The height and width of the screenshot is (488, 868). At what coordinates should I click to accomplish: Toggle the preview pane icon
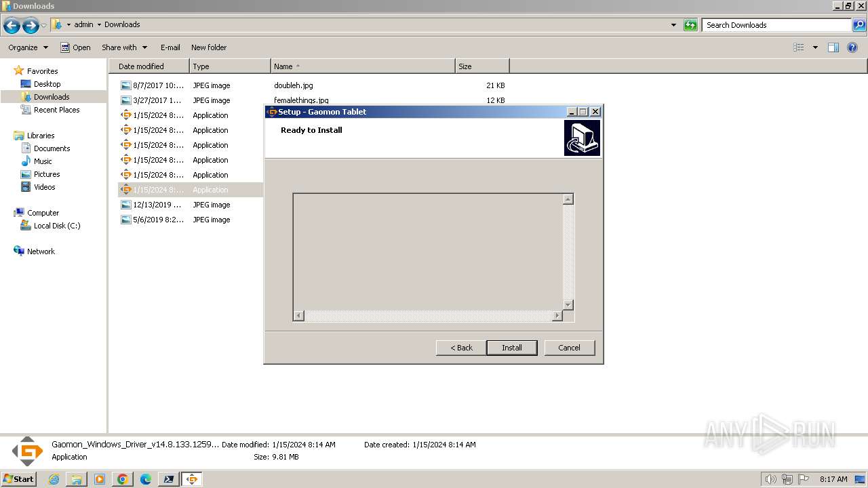833,47
